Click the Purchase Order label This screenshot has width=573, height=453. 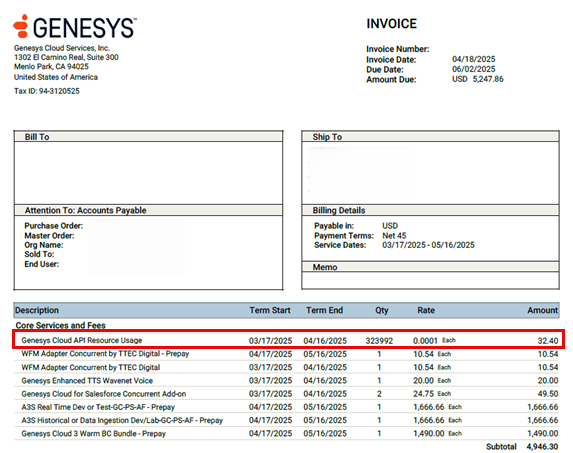point(54,226)
